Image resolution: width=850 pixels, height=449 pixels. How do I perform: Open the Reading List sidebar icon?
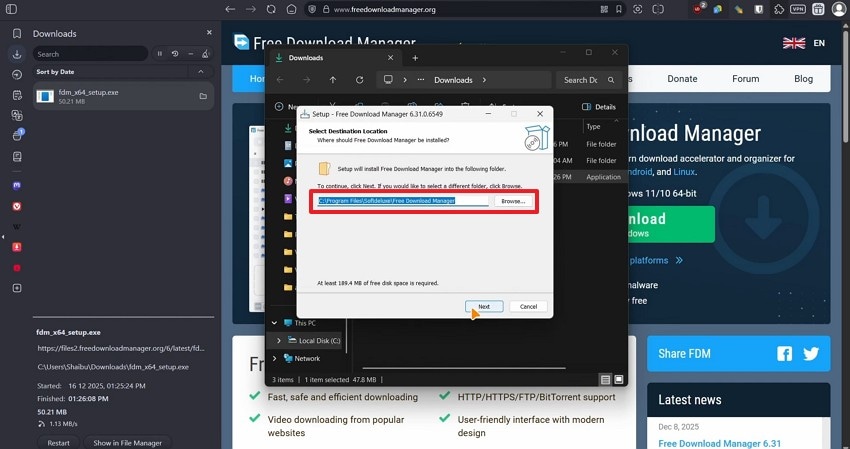(17, 157)
